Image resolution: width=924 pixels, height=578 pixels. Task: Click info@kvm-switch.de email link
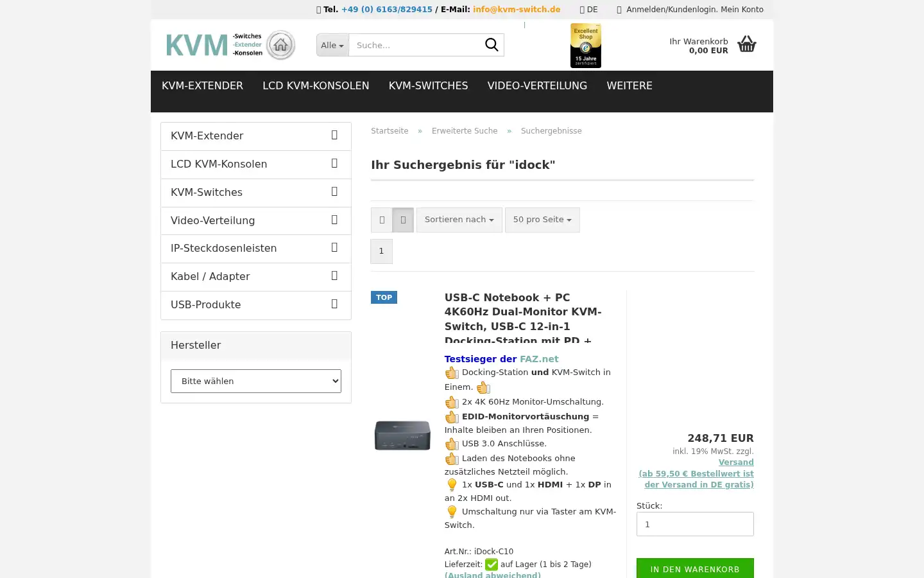pyautogui.click(x=517, y=10)
